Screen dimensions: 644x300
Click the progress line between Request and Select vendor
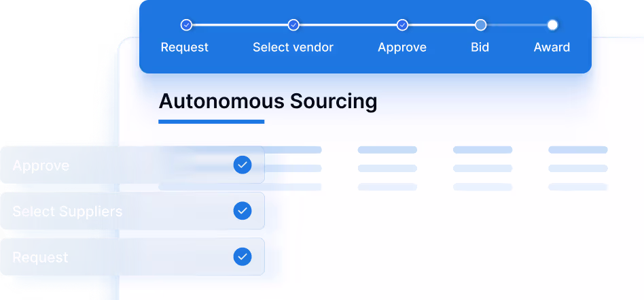coord(240,25)
